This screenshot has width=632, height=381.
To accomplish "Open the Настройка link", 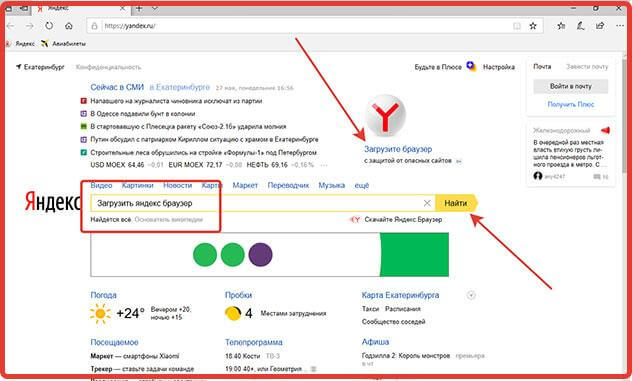I will [x=499, y=67].
